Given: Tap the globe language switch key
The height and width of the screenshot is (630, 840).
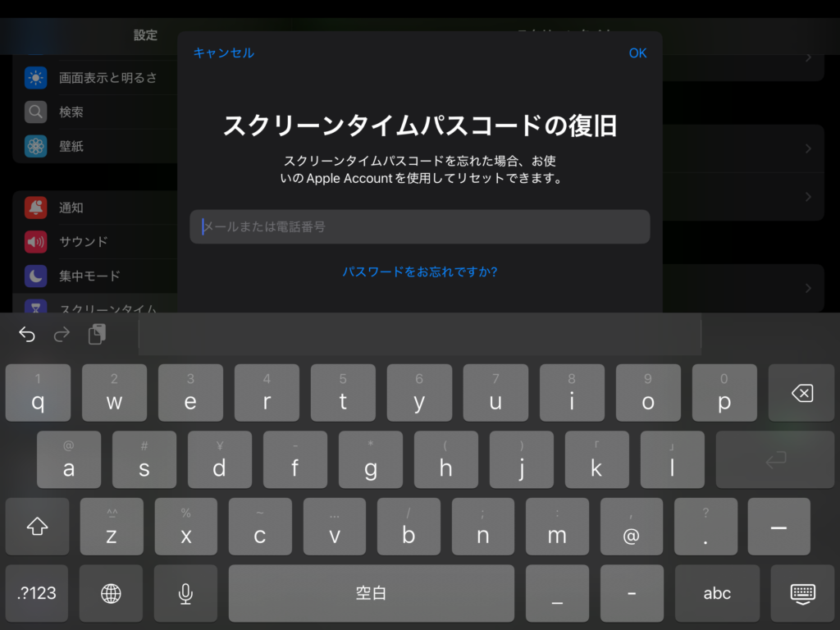Looking at the screenshot, I should click(111, 593).
